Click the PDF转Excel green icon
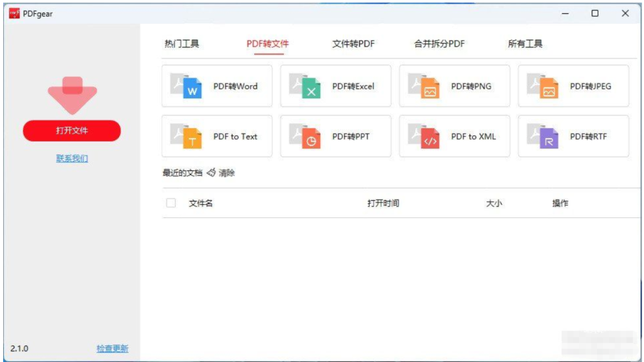Viewport: 644px width, 362px height. (305, 86)
